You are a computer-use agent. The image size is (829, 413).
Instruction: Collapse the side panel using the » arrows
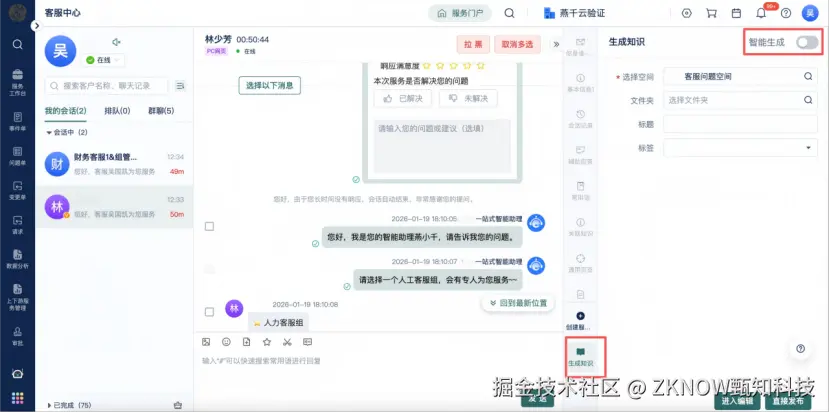(x=556, y=44)
